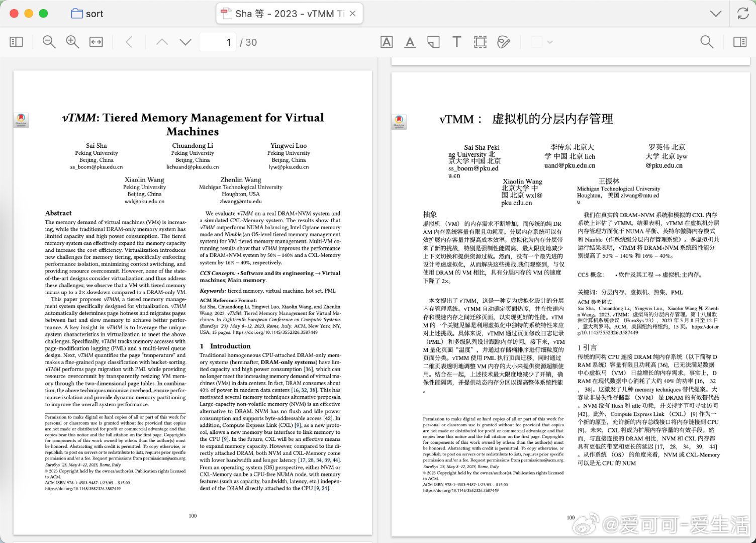The width and height of the screenshot is (756, 543).
Task: Click the 'CCS Concepts' line
Action: click(270, 277)
